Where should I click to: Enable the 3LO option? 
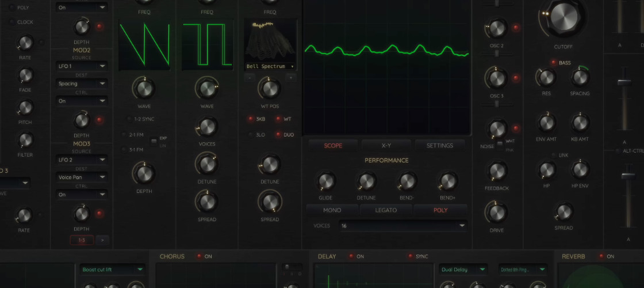pyautogui.click(x=250, y=135)
